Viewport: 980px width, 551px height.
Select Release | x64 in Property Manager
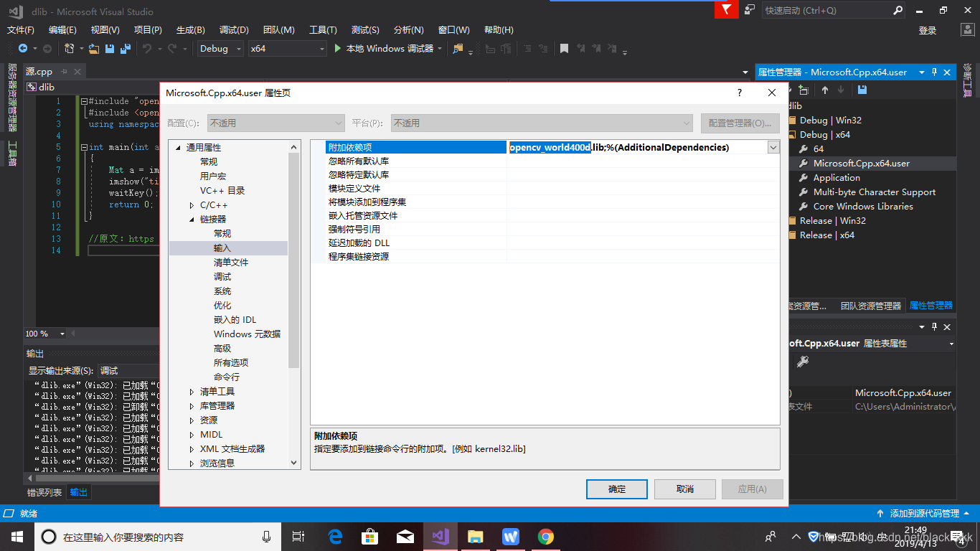coord(826,235)
